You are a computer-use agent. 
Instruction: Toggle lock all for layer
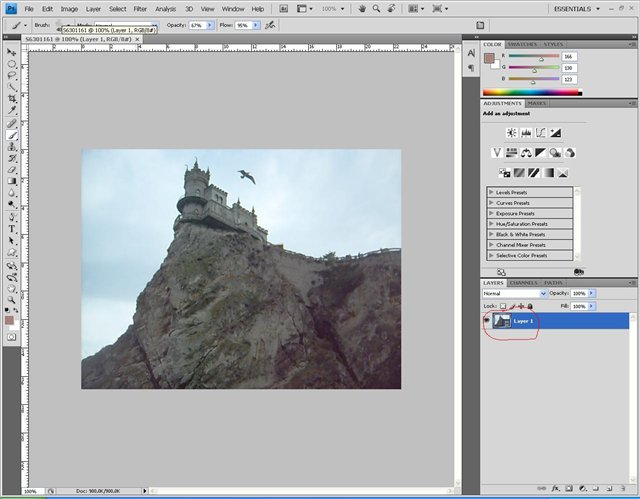pos(530,306)
